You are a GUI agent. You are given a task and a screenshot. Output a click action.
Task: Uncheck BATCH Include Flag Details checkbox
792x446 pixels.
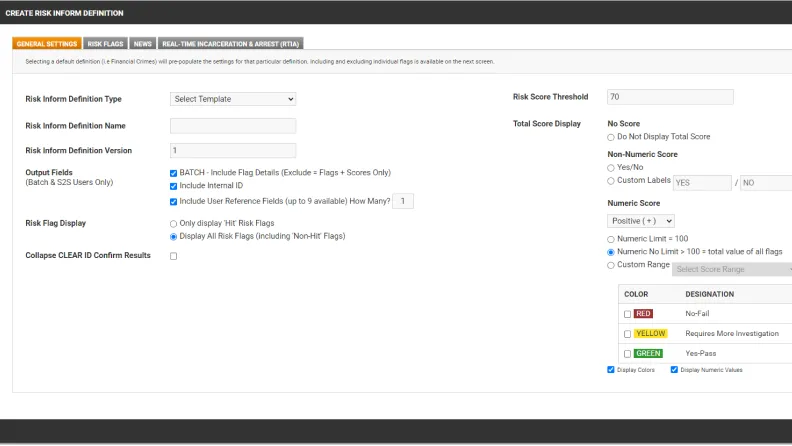tap(174, 173)
